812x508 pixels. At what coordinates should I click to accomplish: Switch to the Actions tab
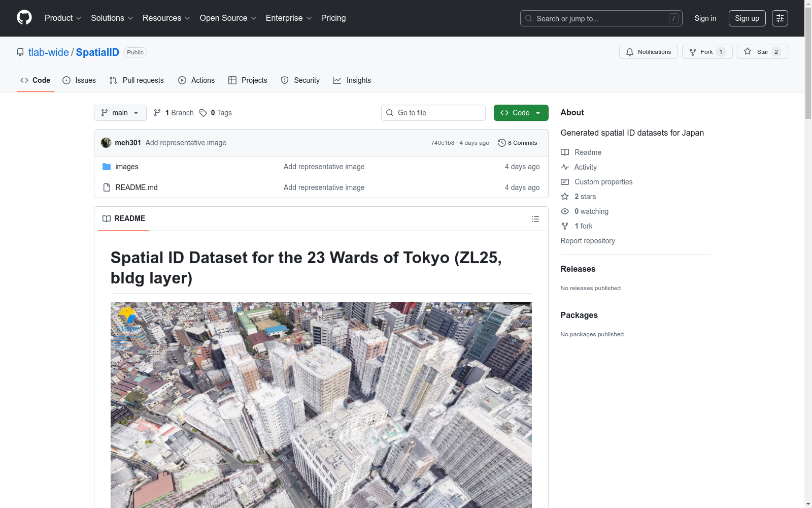(x=196, y=80)
